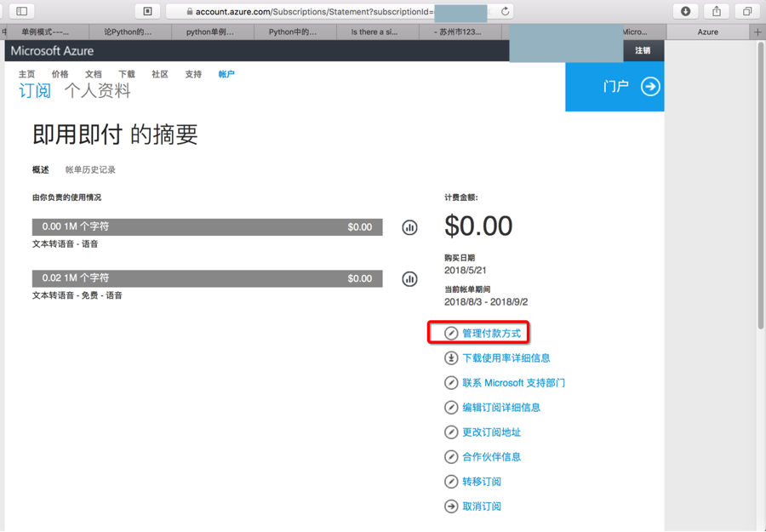The height and width of the screenshot is (532, 766).
Task: Switch to browser tab 论Python的...
Action: (130, 31)
